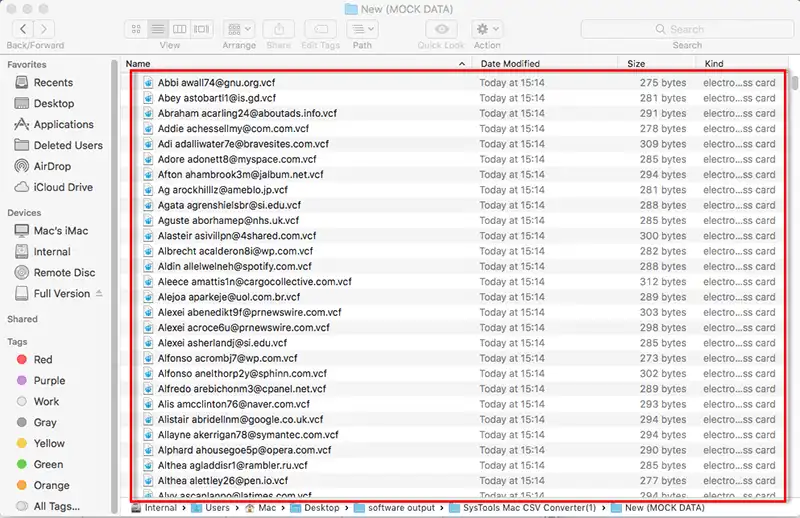Select Remote Disc in the sidebar
The height and width of the screenshot is (518, 800).
tap(64, 273)
